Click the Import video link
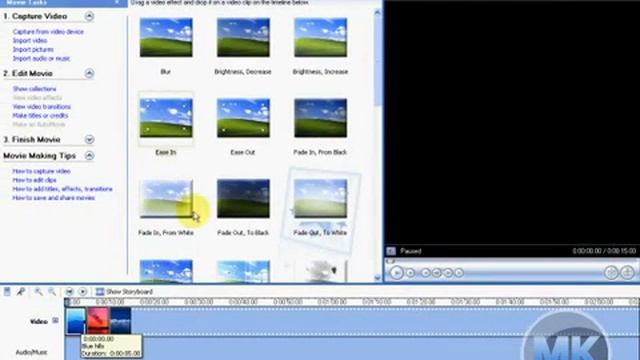Screen dimensions: 640x360 click(30, 40)
